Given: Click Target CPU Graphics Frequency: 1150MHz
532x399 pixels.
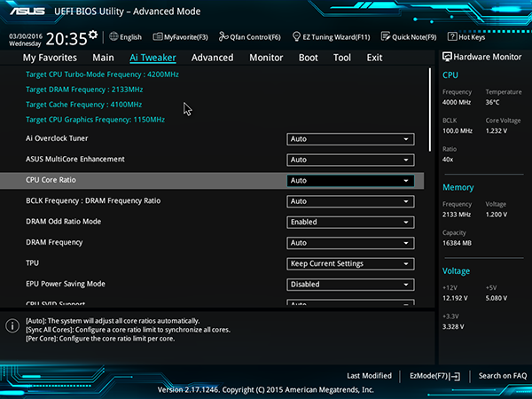Looking at the screenshot, I should coord(96,120).
